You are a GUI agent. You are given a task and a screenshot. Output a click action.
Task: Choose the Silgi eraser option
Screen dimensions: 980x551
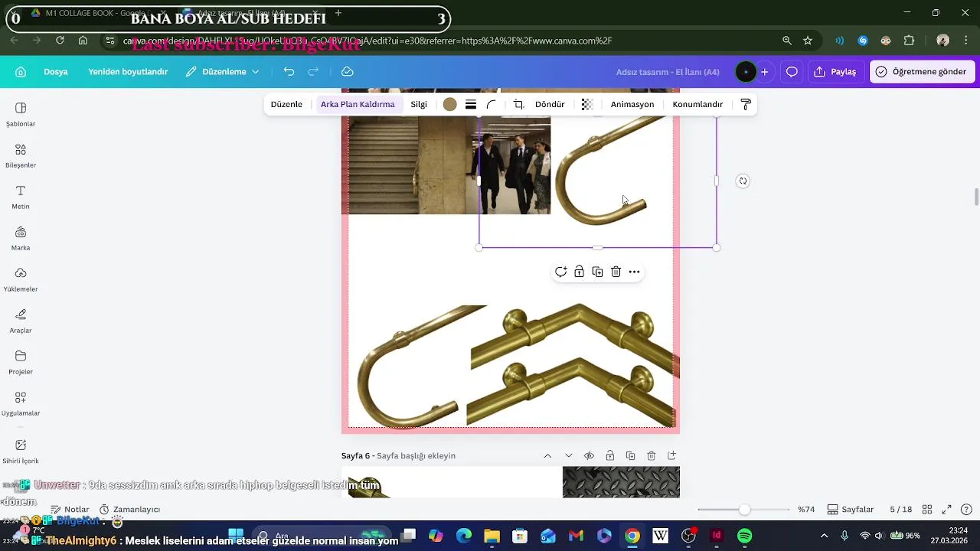pyautogui.click(x=419, y=104)
